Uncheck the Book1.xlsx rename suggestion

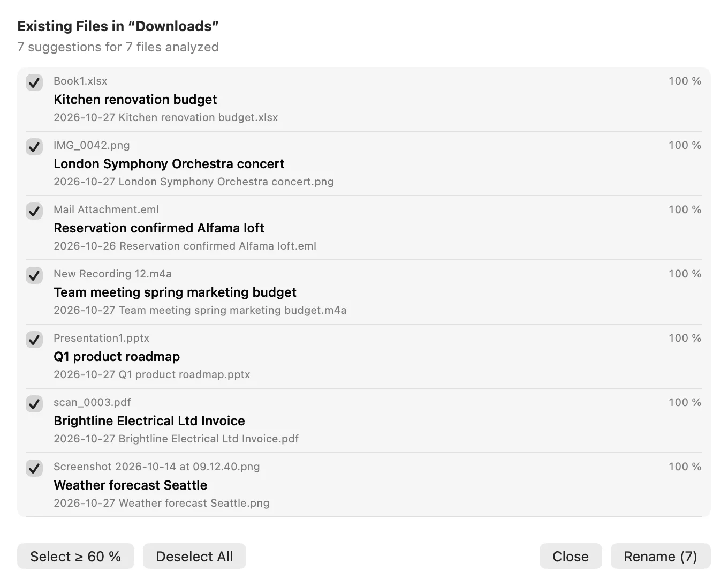pyautogui.click(x=34, y=82)
